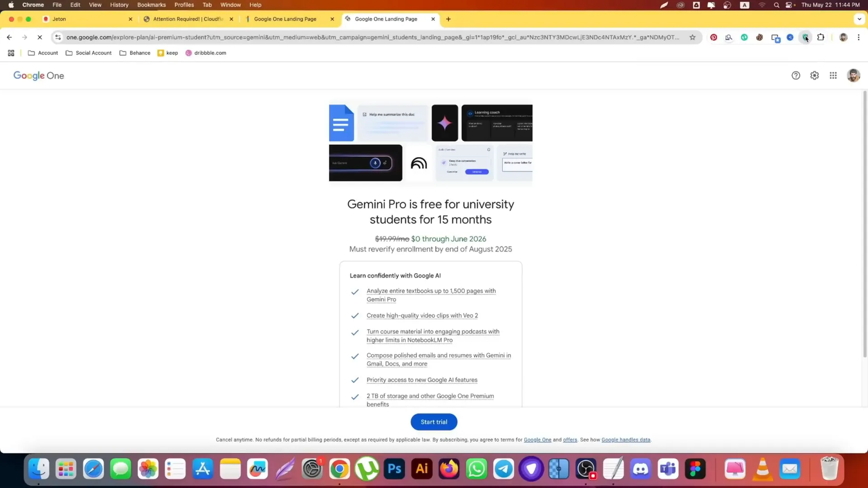Click the Gemini features banner image

pyautogui.click(x=431, y=143)
